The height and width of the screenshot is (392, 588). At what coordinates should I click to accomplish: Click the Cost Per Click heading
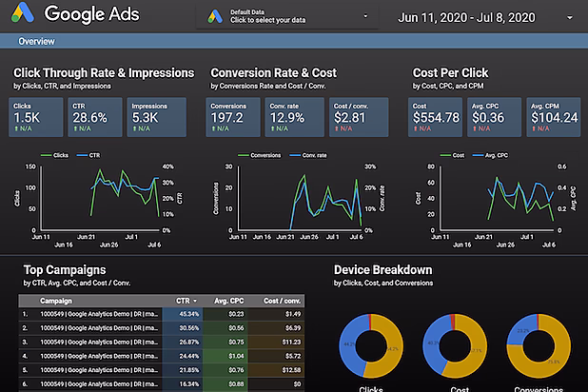(450, 72)
